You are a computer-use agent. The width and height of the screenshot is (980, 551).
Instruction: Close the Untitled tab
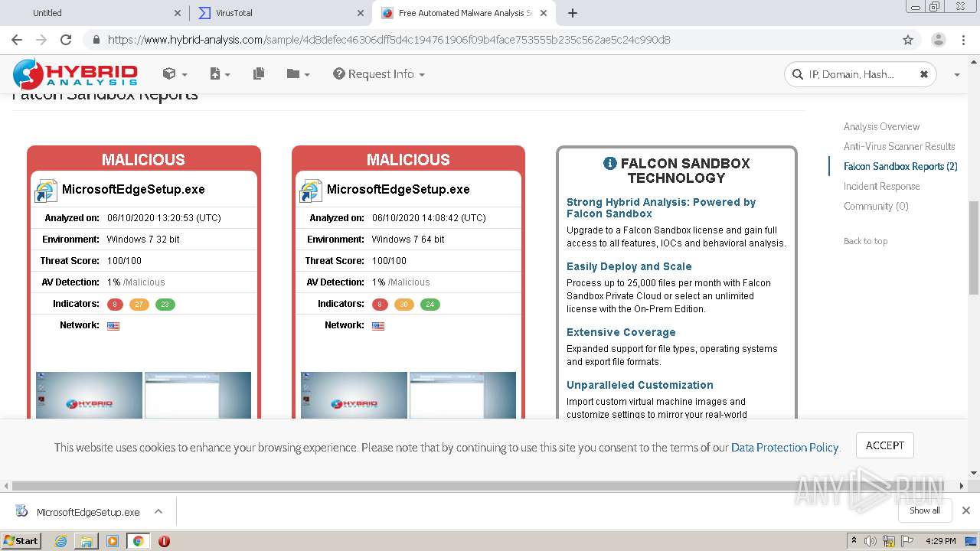coord(178,13)
